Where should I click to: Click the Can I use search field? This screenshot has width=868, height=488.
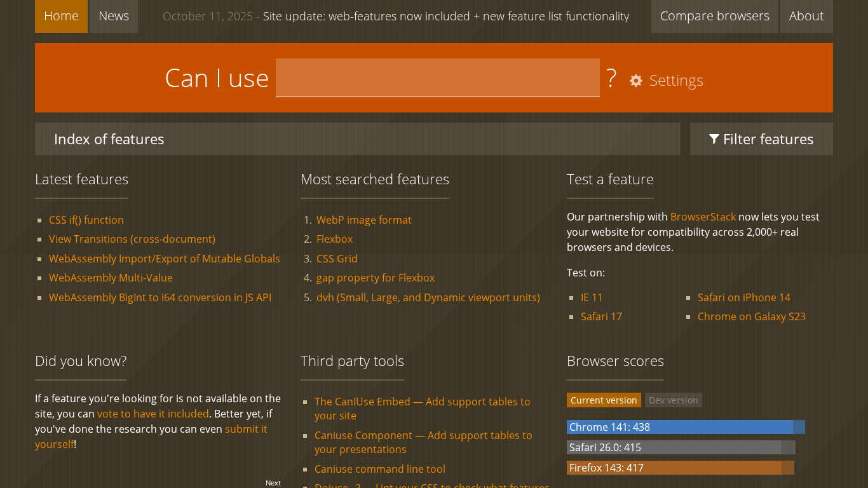(437, 78)
